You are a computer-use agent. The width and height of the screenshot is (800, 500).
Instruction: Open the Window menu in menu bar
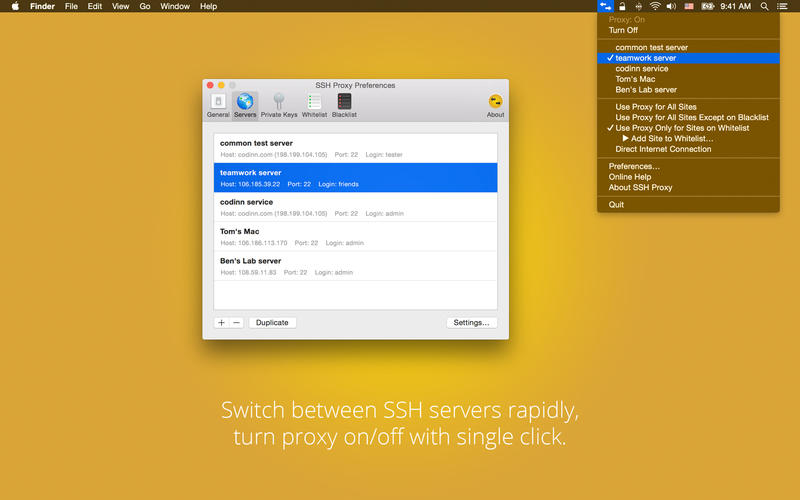(x=175, y=6)
